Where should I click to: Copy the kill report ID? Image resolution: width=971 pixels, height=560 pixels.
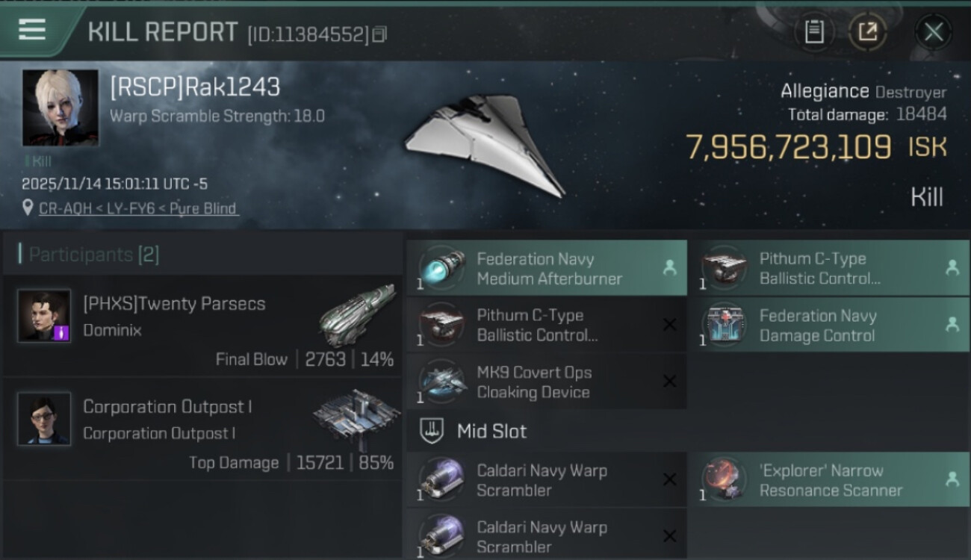[379, 34]
